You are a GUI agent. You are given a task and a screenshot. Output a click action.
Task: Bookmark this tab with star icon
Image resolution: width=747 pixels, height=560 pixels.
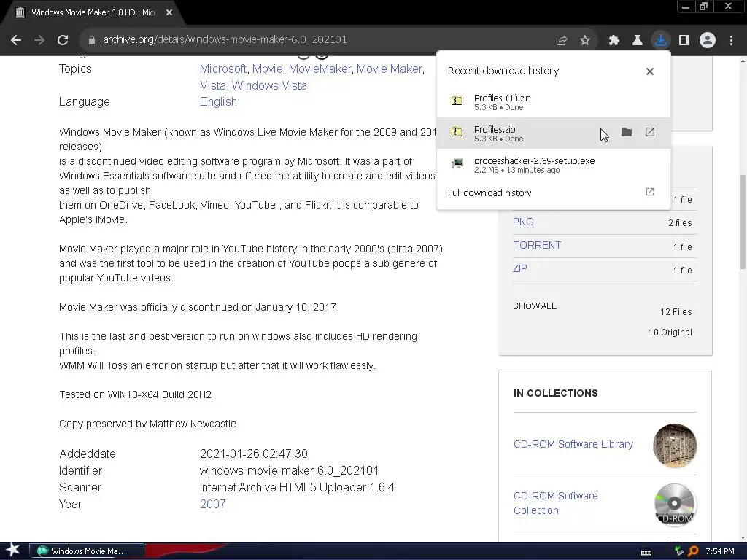585,41
